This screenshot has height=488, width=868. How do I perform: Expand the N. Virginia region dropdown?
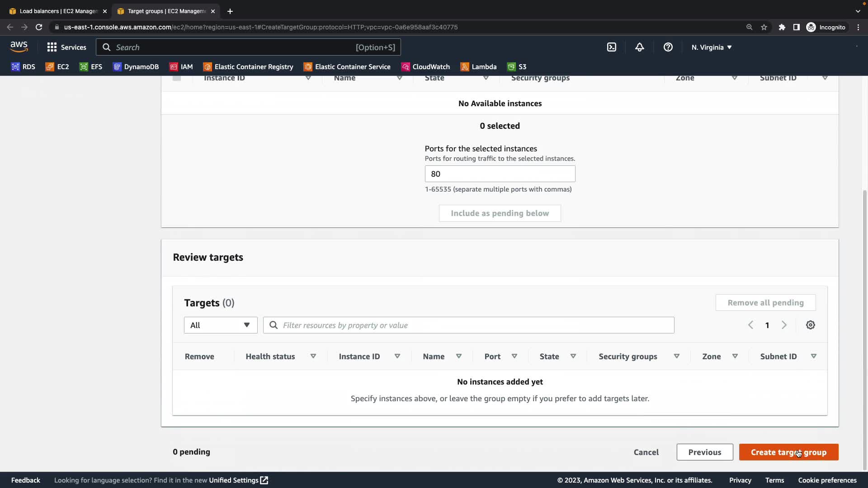(711, 47)
